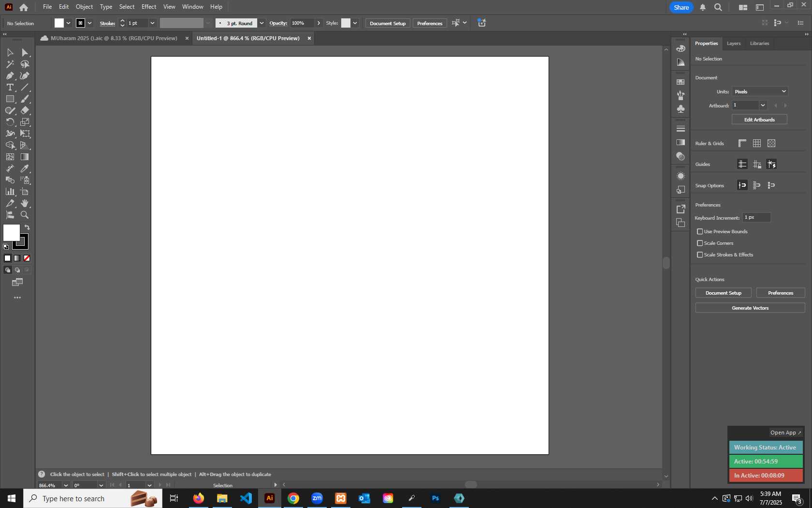Open the Units Pixels dropdown

760,91
